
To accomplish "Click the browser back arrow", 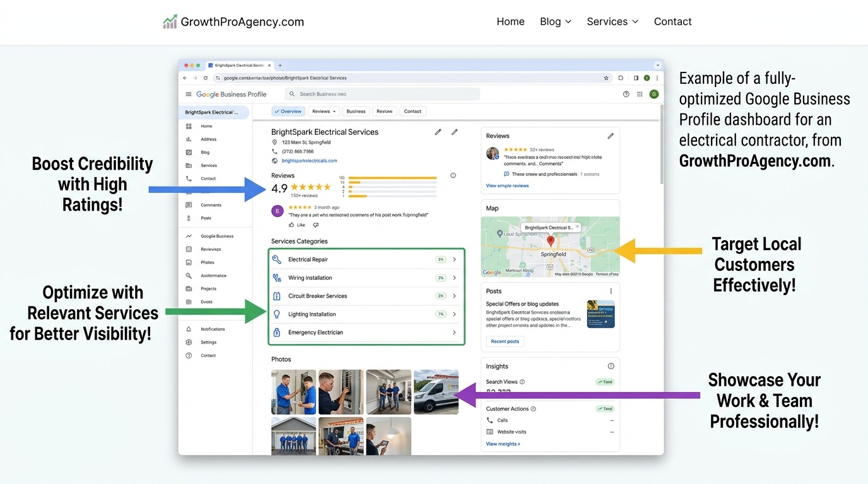I will 185,78.
